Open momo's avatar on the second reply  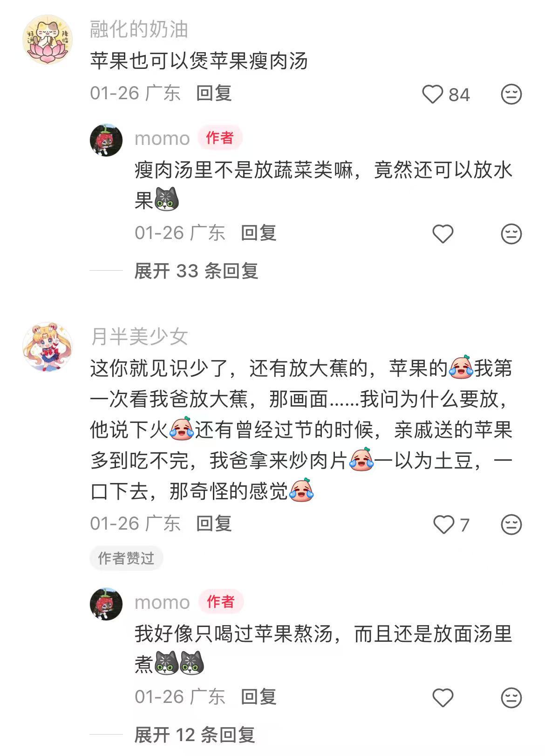(106, 604)
